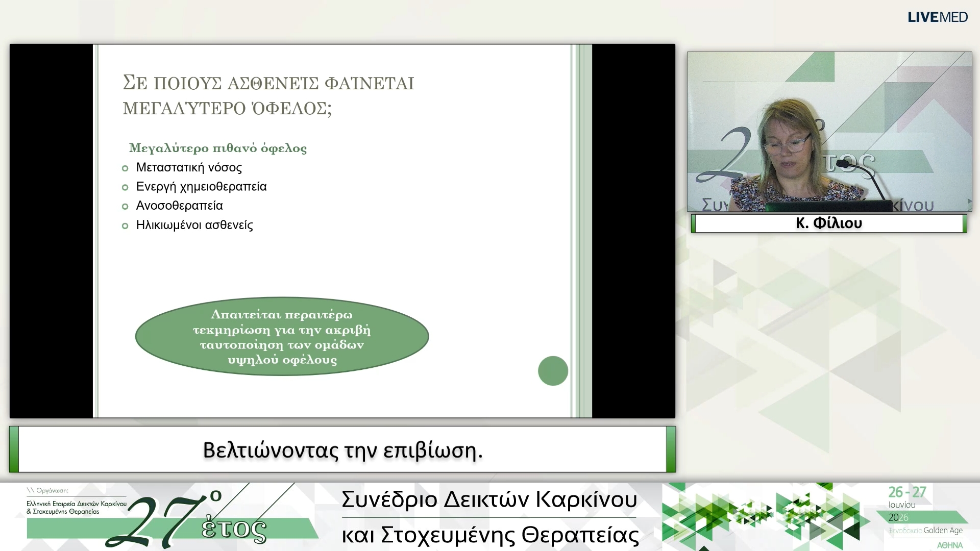Viewport: 980px width, 551px height.
Task: Click the speaker name label Κ. Φίλιου
Action: pyautogui.click(x=829, y=223)
